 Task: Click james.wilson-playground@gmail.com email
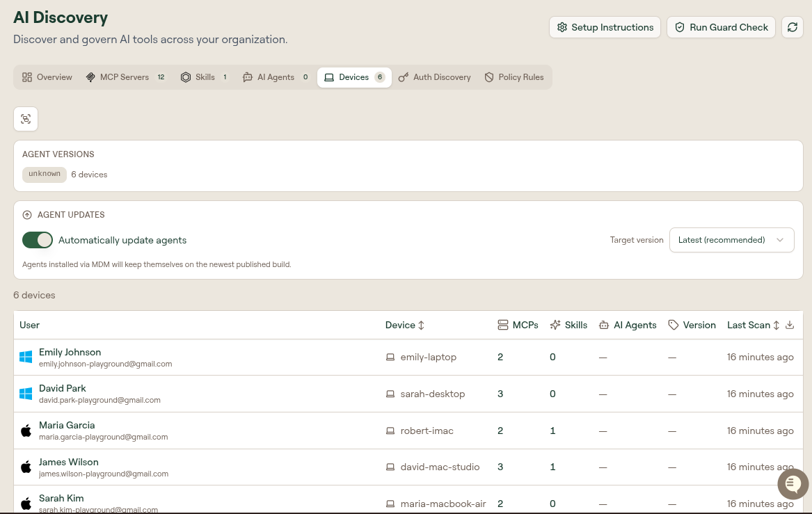point(104,474)
